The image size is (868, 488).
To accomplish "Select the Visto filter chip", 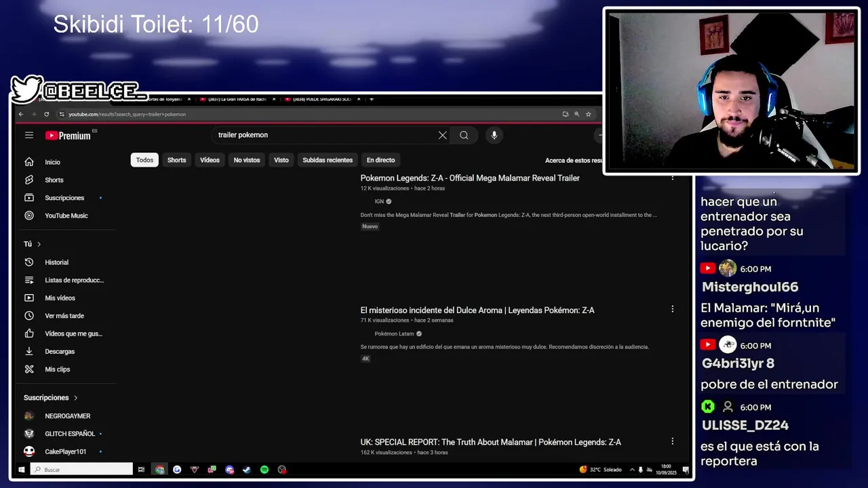I will pos(281,160).
